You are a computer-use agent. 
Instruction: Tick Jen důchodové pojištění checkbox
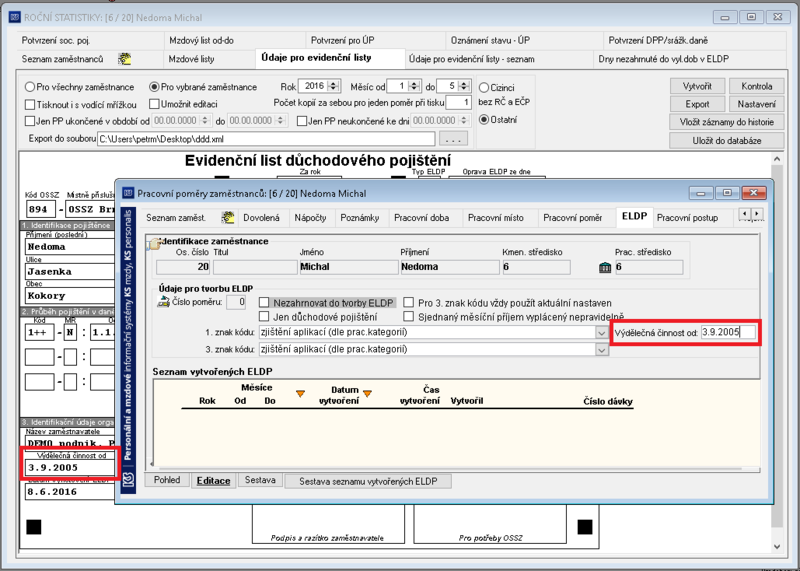(264, 317)
